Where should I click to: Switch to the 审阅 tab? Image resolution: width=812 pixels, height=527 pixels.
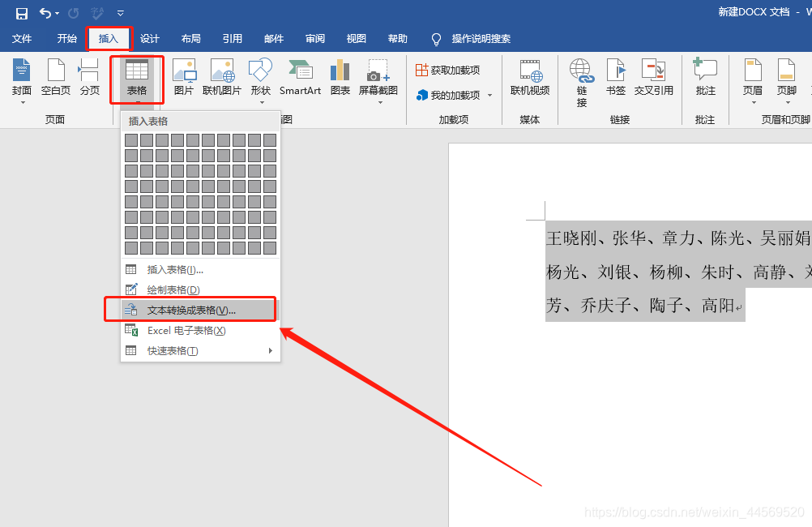(x=315, y=39)
